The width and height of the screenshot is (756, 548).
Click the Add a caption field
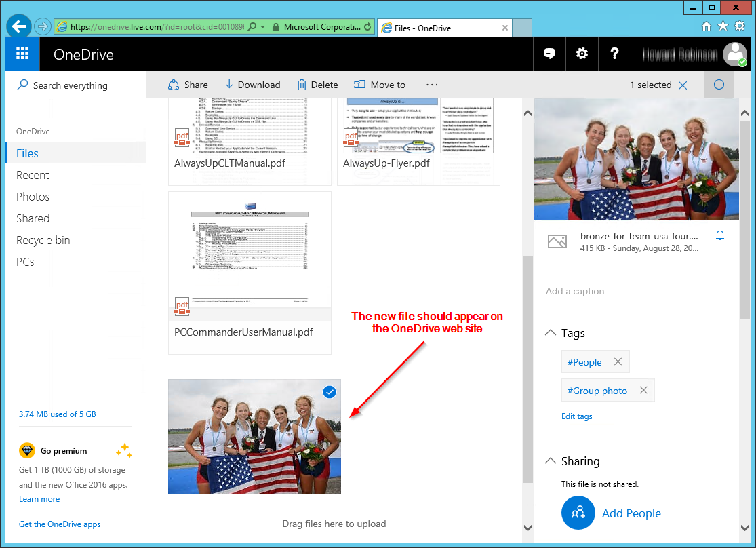pos(575,291)
